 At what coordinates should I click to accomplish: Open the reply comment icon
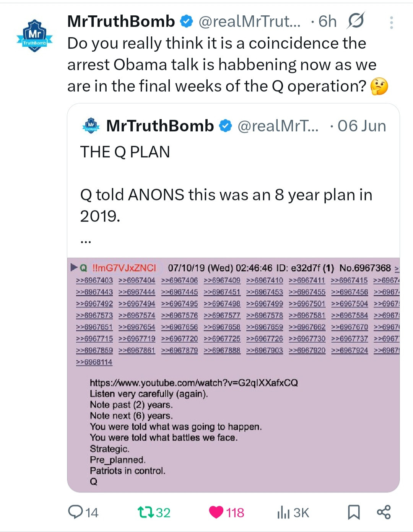76,512
